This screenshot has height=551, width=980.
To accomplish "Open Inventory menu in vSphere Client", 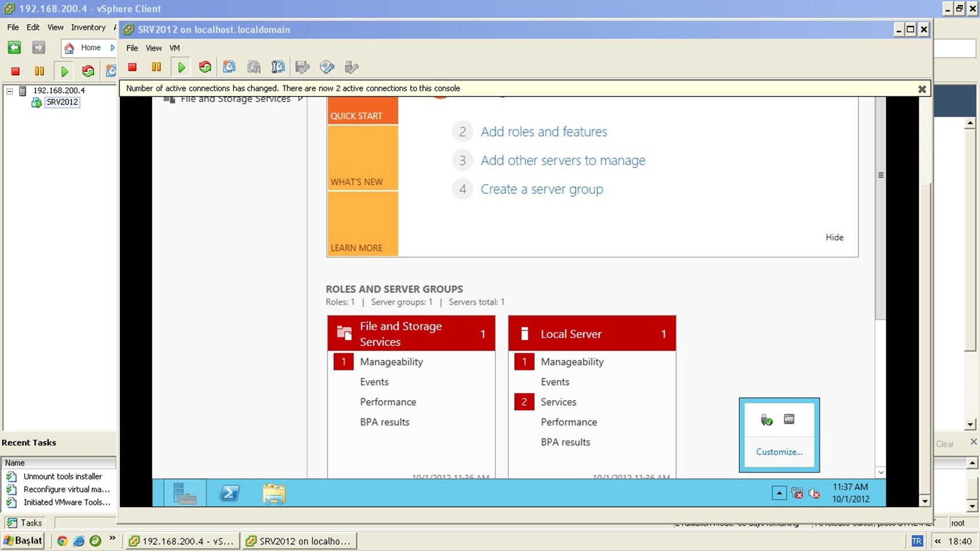I will 88,27.
